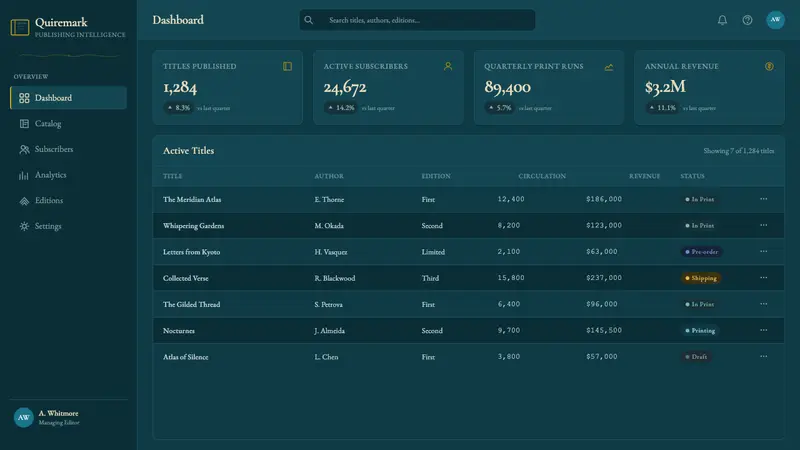Click the help question mark icon
Viewport: 800px width, 450px height.
pyautogui.click(x=747, y=20)
